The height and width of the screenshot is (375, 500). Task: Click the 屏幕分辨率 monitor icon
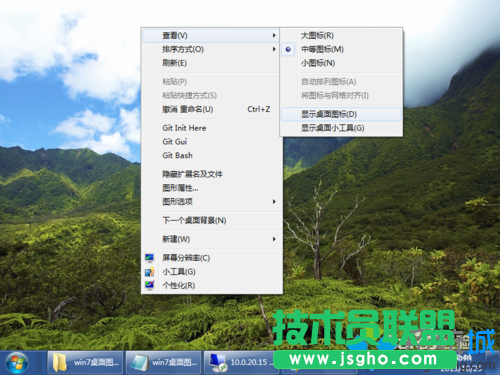point(149,258)
